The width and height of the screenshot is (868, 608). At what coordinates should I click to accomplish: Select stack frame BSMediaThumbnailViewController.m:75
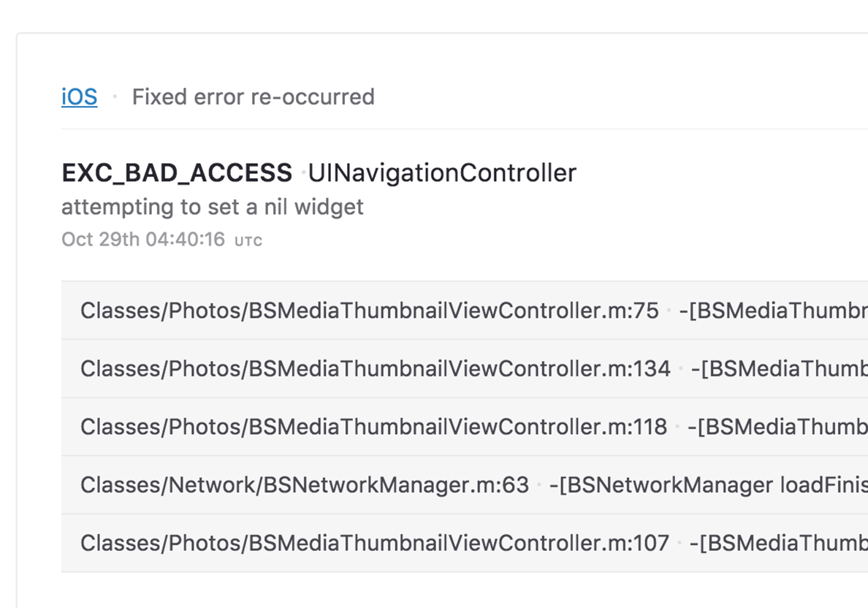[465, 310]
